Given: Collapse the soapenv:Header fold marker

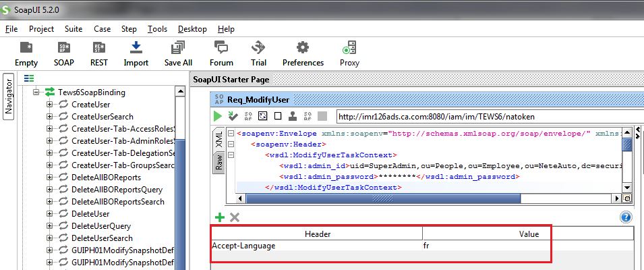Looking at the screenshot, I should [x=231, y=144].
